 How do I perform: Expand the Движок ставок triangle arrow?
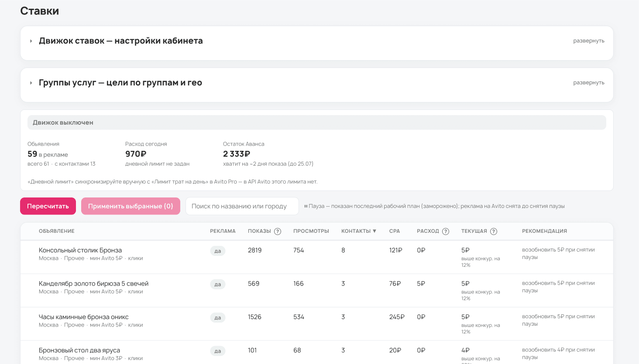(31, 41)
